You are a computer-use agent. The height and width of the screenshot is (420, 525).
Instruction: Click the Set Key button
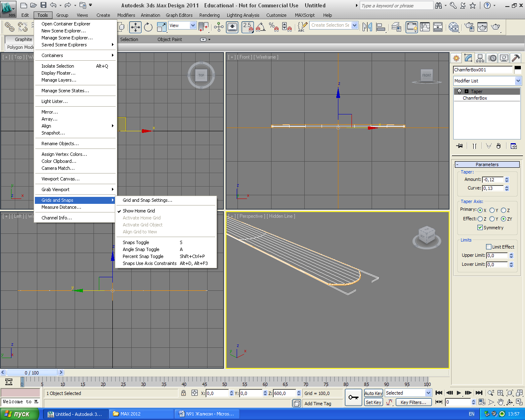pyautogui.click(x=373, y=402)
